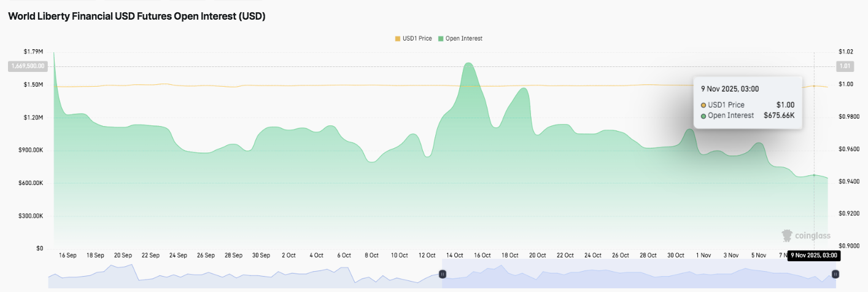The image size is (868, 292).
Task: Click the green data point marker on Open Interest
Action: tap(814, 175)
